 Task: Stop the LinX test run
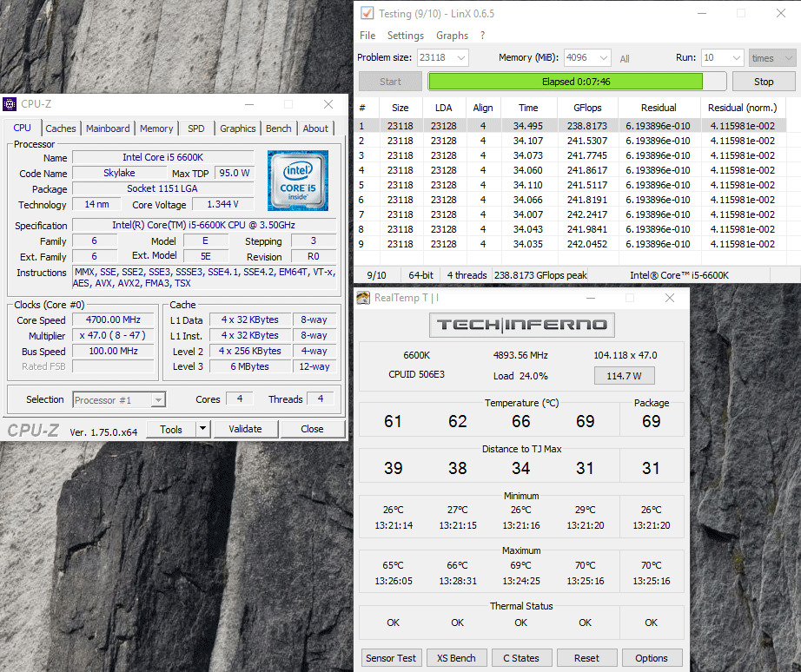click(764, 82)
